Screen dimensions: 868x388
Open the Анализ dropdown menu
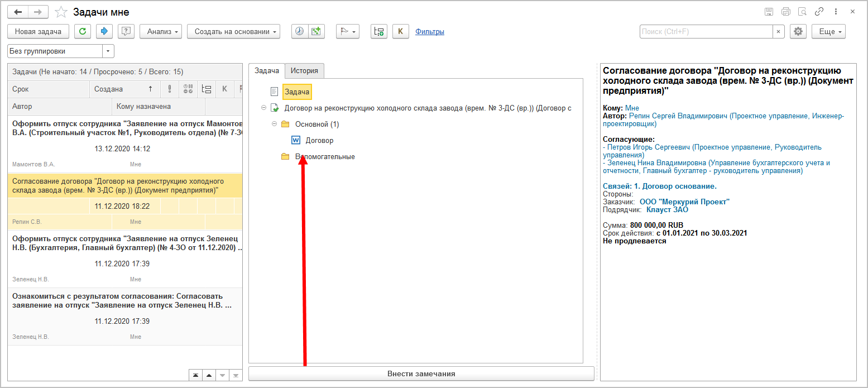point(161,31)
